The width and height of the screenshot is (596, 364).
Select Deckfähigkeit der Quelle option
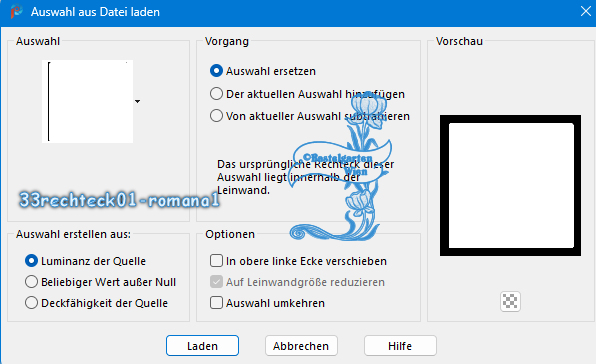(x=31, y=303)
